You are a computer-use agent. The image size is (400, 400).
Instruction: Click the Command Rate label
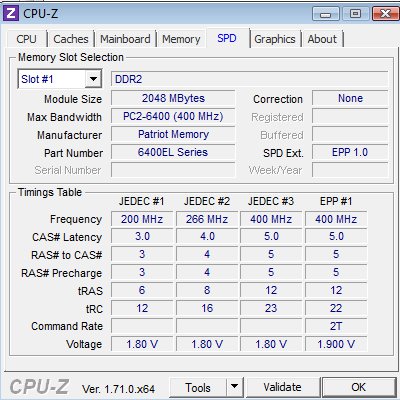[67, 326]
